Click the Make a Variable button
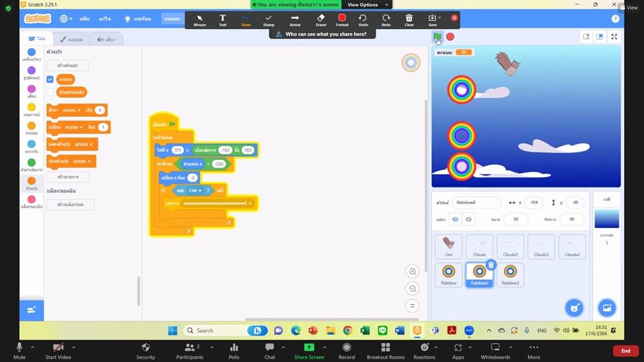Image resolution: width=644 pixels, height=362 pixels. click(67, 65)
